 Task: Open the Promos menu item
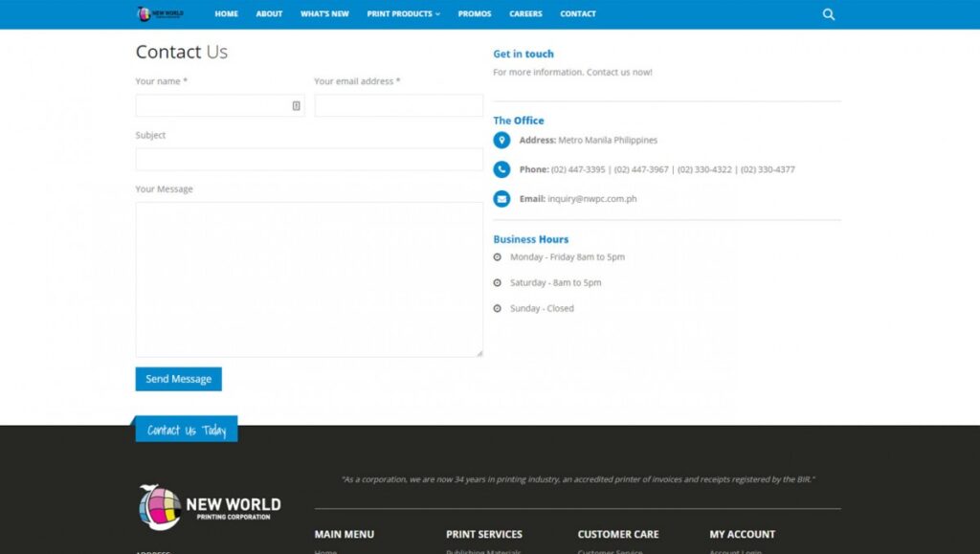pos(475,14)
